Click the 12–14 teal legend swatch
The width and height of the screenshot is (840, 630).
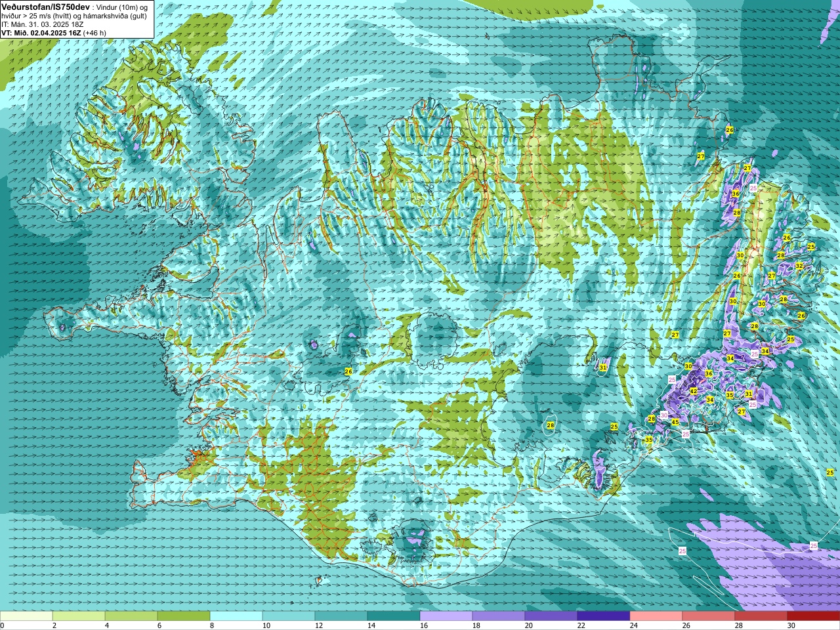tap(341, 616)
